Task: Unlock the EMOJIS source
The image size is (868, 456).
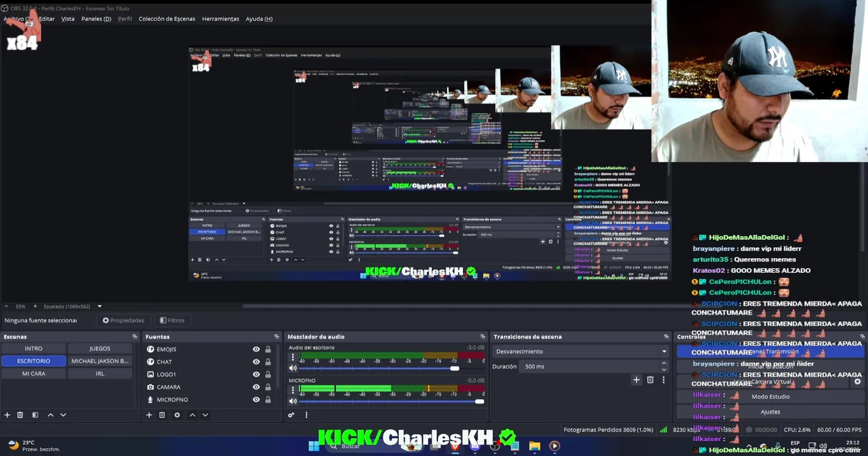Action: click(x=268, y=349)
